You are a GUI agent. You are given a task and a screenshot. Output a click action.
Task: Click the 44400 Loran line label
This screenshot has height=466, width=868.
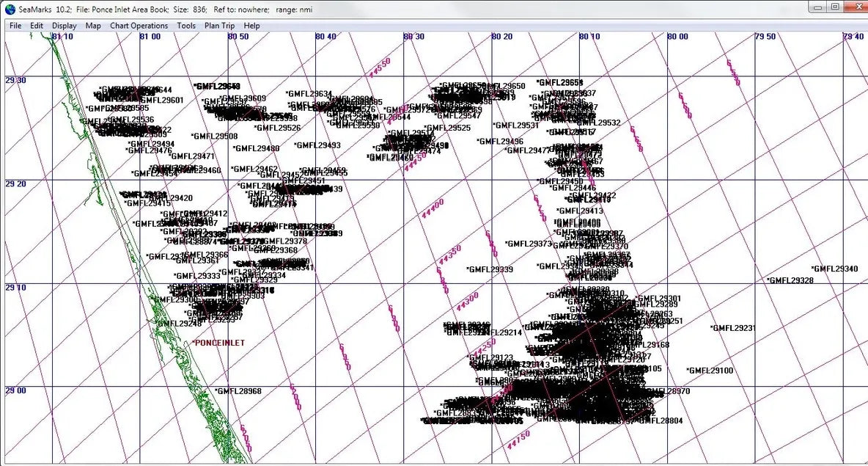point(433,209)
